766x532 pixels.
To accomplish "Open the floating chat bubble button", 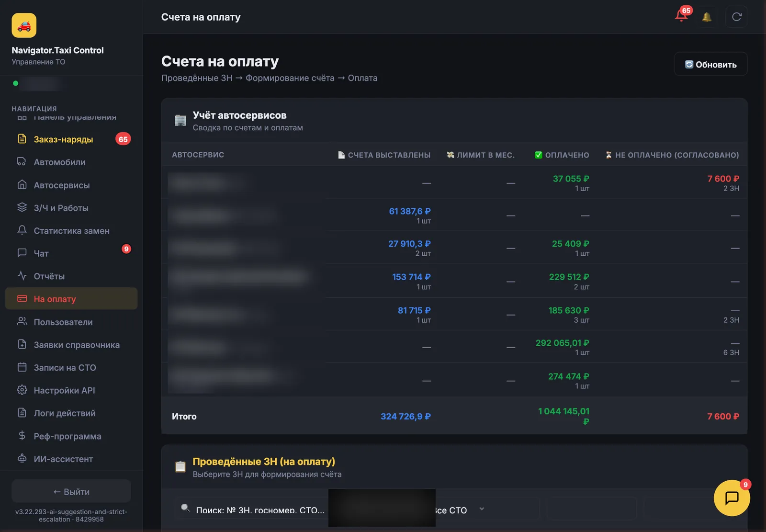I will [x=732, y=498].
